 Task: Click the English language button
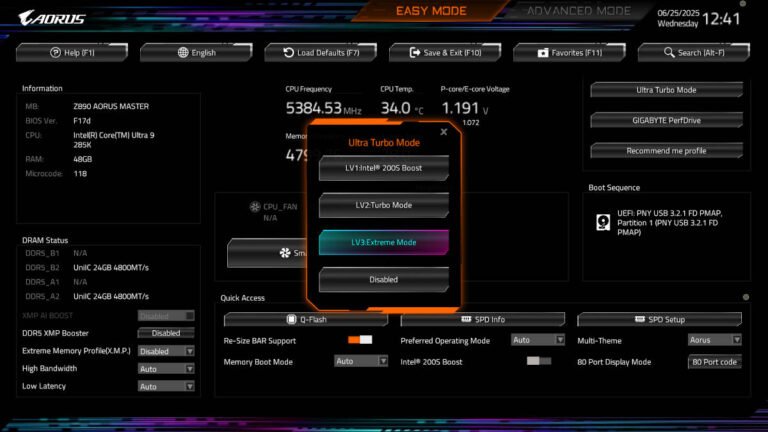pos(196,52)
